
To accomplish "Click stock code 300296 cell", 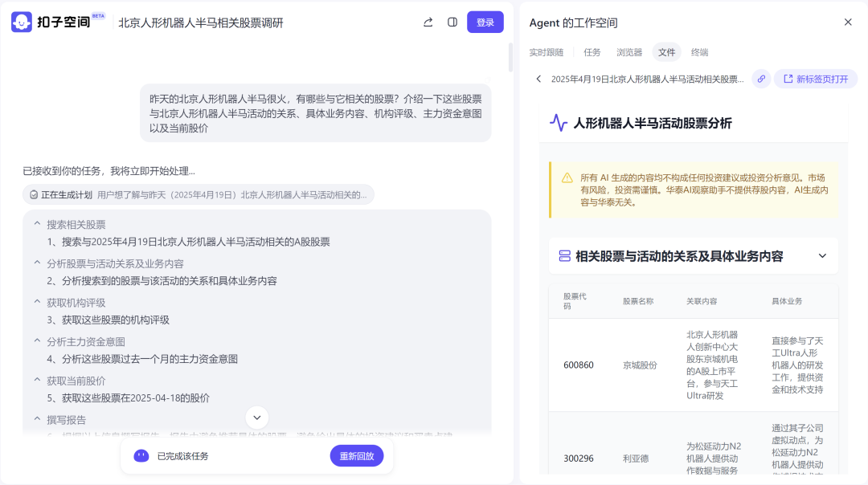I will [x=579, y=459].
